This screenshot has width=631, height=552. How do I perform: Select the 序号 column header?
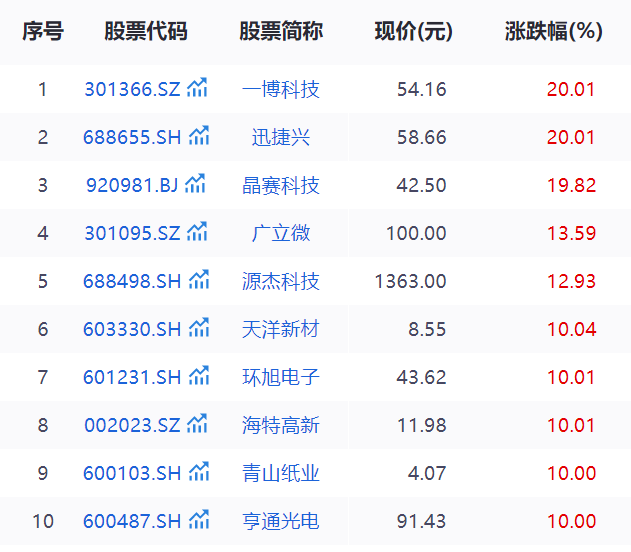tap(43, 31)
